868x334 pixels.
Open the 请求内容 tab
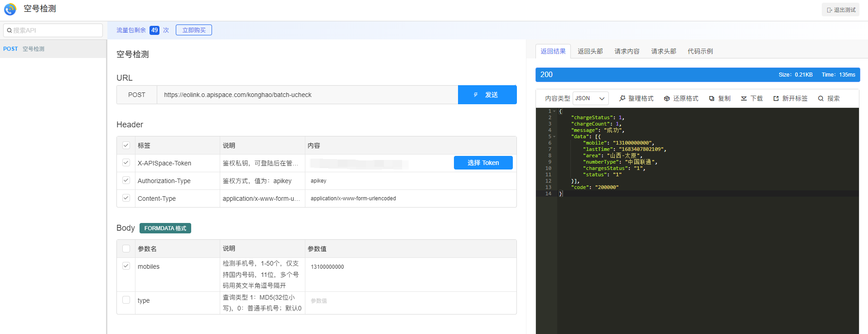click(627, 51)
